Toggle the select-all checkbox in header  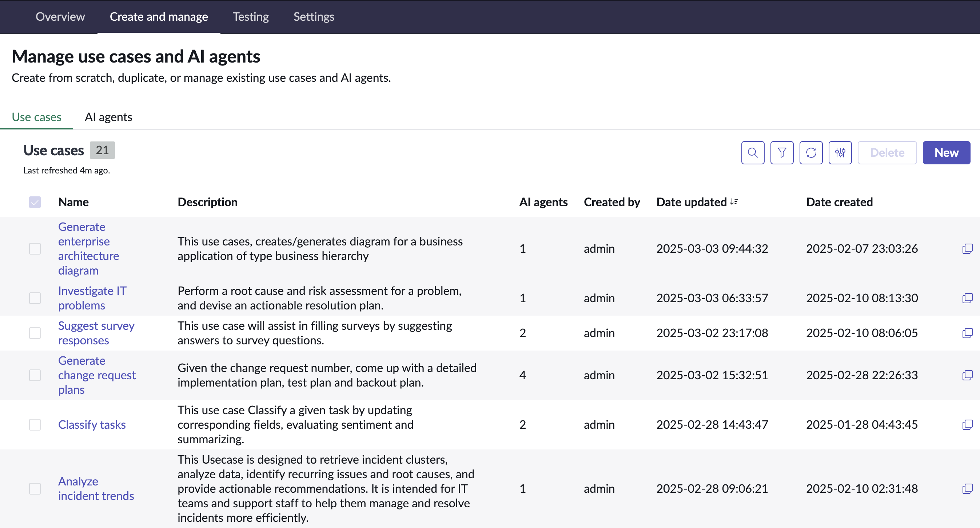35,202
